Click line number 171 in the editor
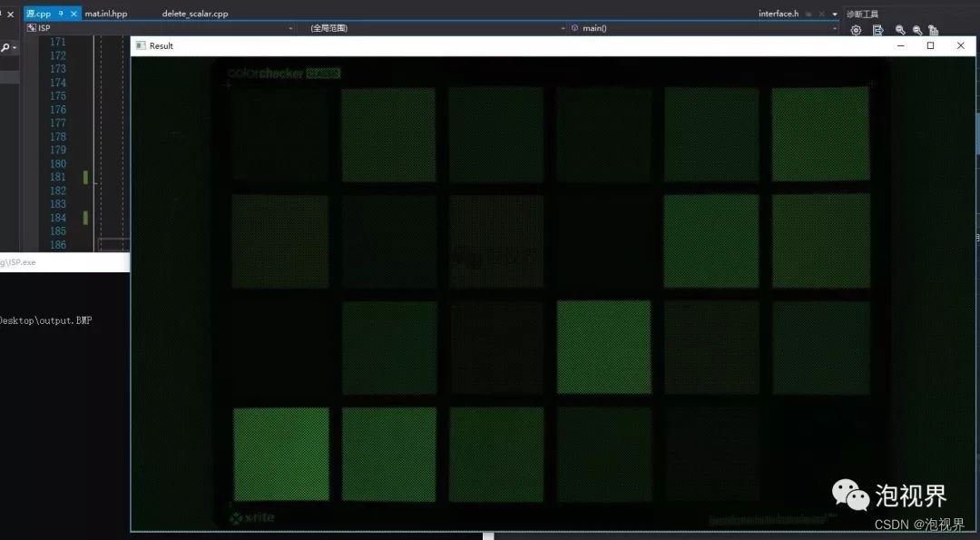Viewport: 980px width, 540px height. click(58, 42)
